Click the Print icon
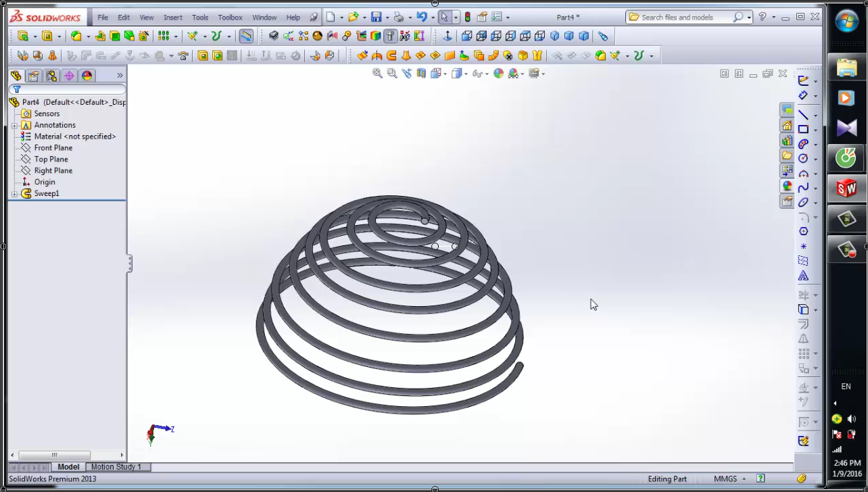This screenshot has height=492, width=868. click(399, 17)
